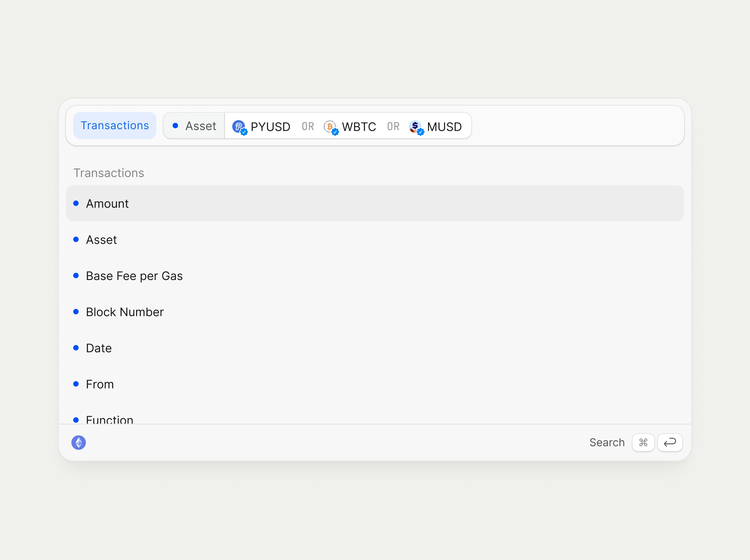This screenshot has height=560, width=750.
Task: Select the Function filter option
Action: click(x=110, y=419)
